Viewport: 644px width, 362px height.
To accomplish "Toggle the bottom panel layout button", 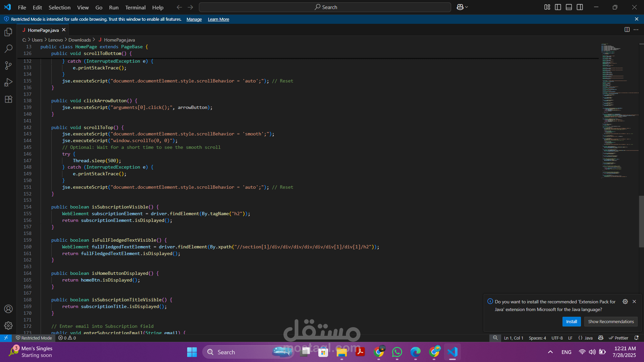I will point(569,7).
